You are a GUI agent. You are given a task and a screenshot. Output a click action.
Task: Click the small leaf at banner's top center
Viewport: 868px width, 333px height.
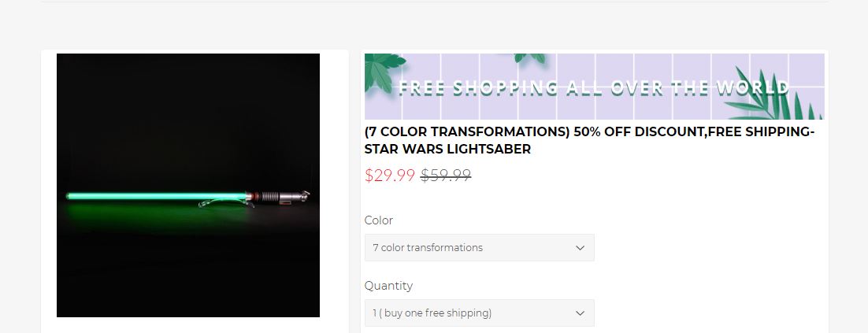[530, 57]
